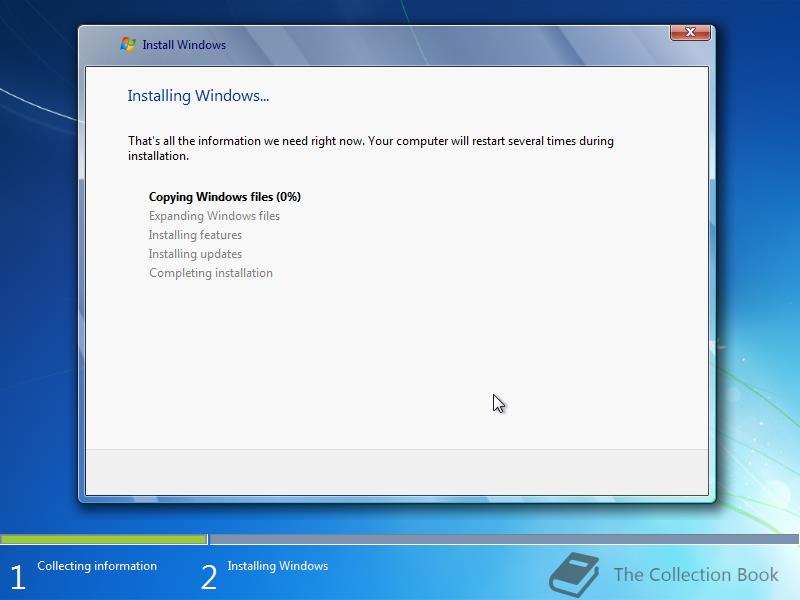Screen dimensions: 800x600
Task: Click the Collecting information stage label
Action: [97, 566]
